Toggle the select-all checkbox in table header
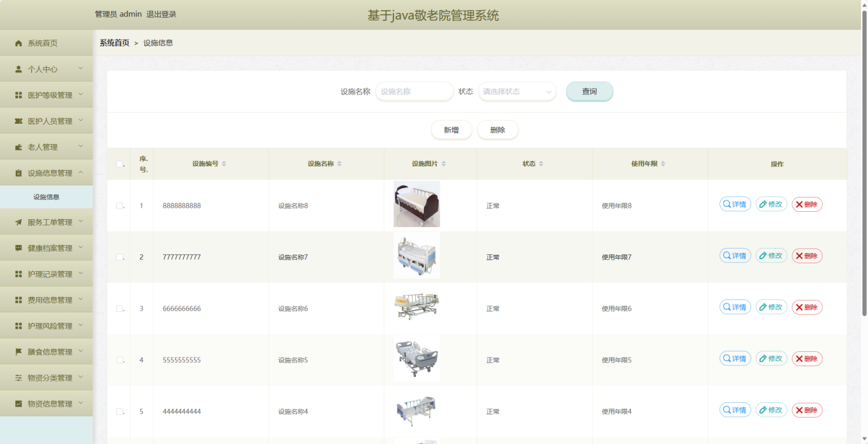 [119, 164]
